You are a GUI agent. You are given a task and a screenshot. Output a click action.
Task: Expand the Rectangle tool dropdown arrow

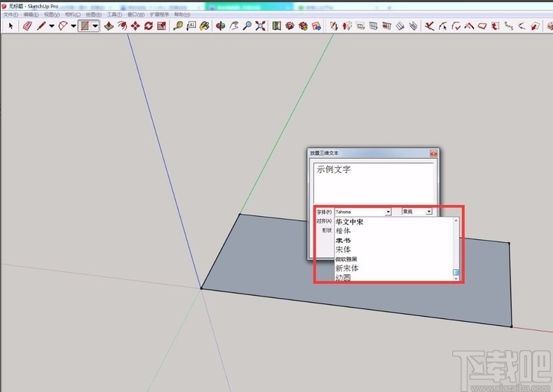(95, 26)
